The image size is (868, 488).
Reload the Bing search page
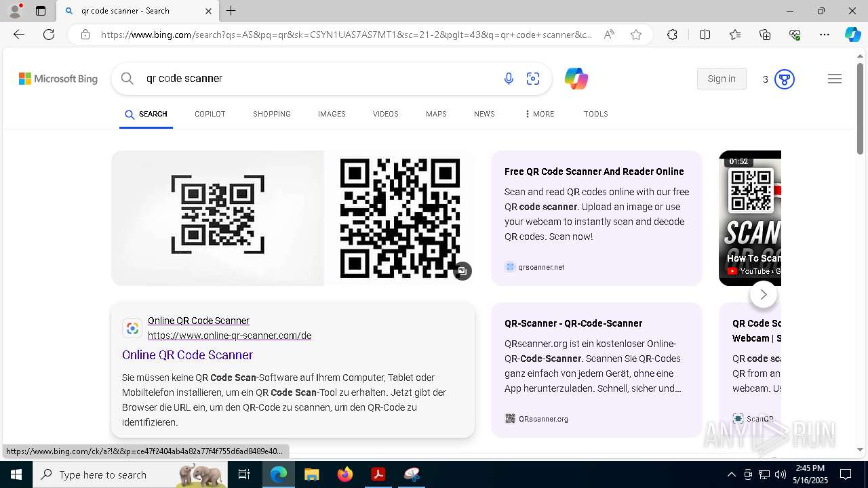(x=49, y=35)
